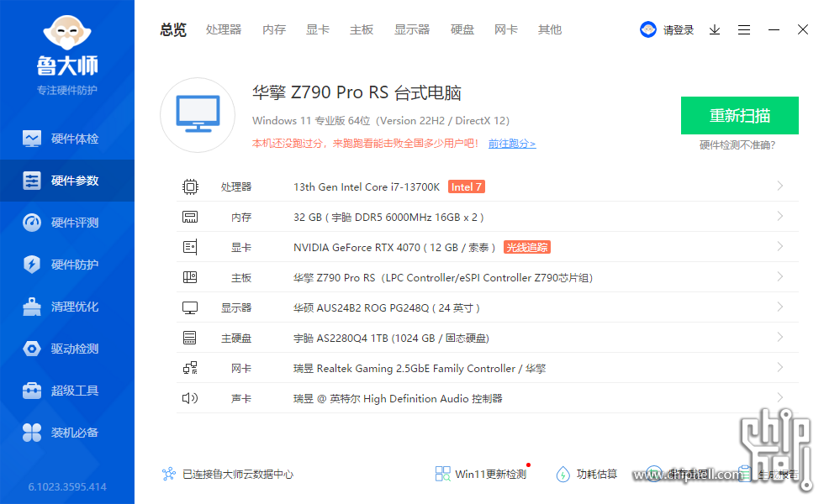Open the 主板 tab at top
Screen dimensions: 824x504
click(x=361, y=29)
